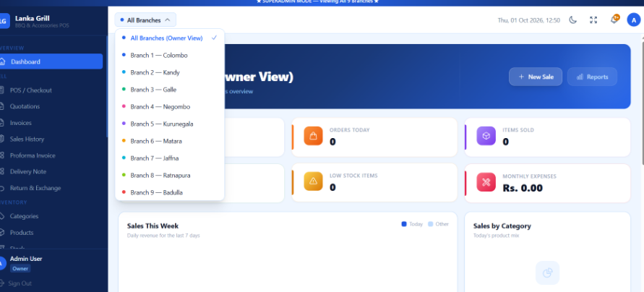Screen dimensions: 644x292
Task: Click the orange Orders Today bag icon
Action: 313,136
